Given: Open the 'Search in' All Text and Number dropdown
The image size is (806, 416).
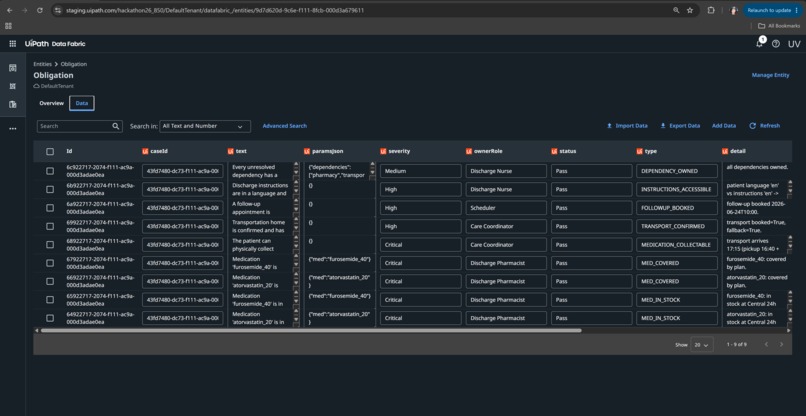Looking at the screenshot, I should (x=205, y=126).
